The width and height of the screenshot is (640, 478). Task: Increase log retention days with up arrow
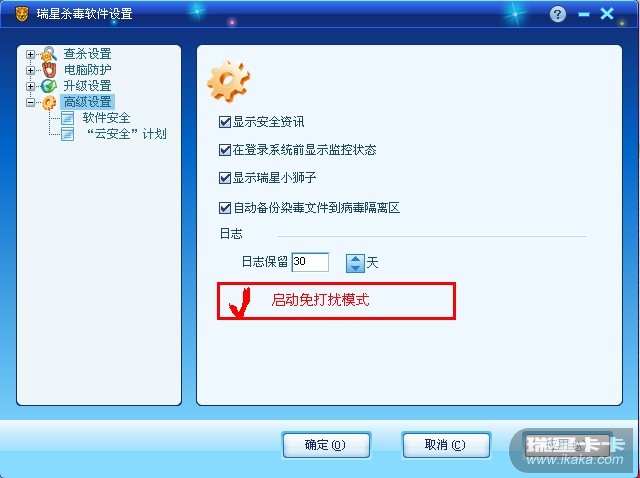[355, 259]
